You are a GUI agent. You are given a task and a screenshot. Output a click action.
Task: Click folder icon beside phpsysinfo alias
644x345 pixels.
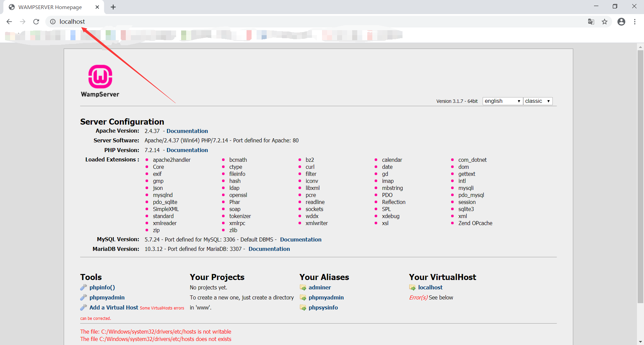coord(303,307)
